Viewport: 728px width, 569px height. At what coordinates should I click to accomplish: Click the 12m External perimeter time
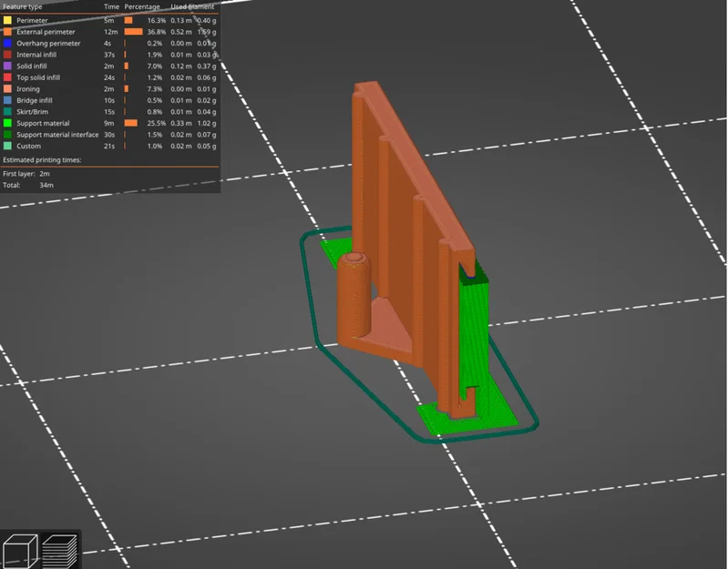point(111,32)
